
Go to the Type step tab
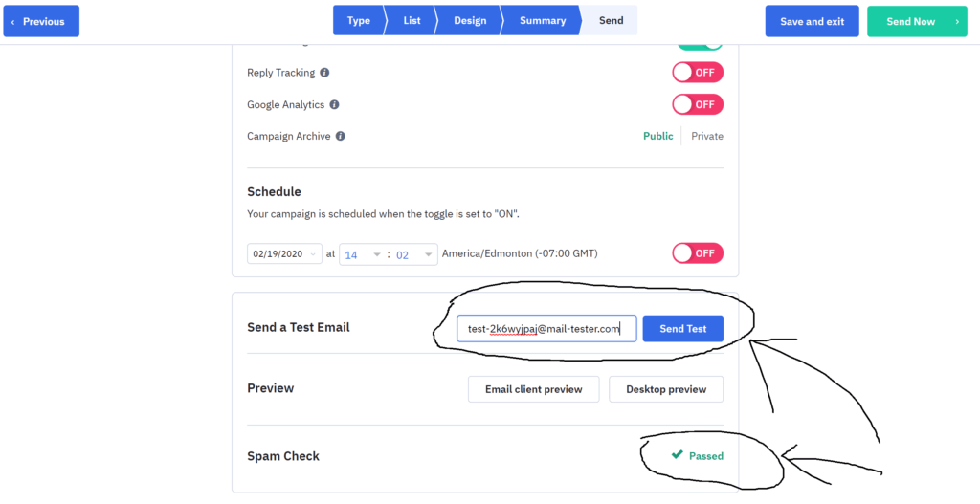pyautogui.click(x=358, y=21)
